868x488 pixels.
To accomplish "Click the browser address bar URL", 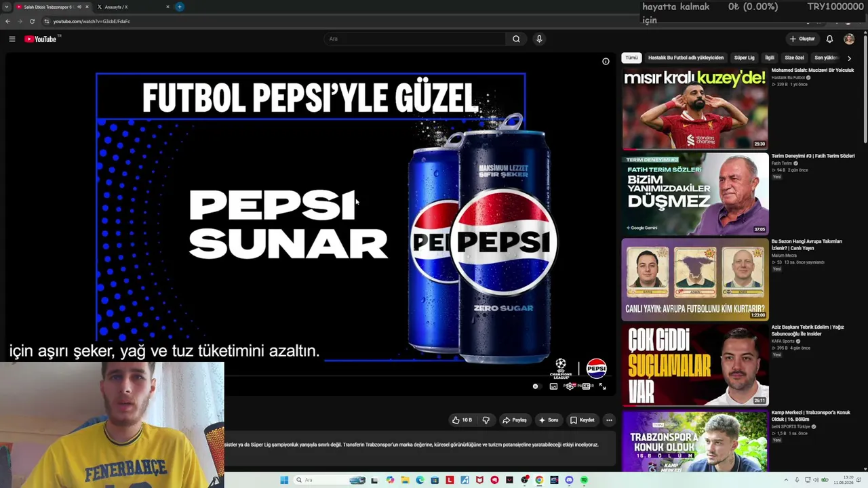I will click(x=92, y=21).
